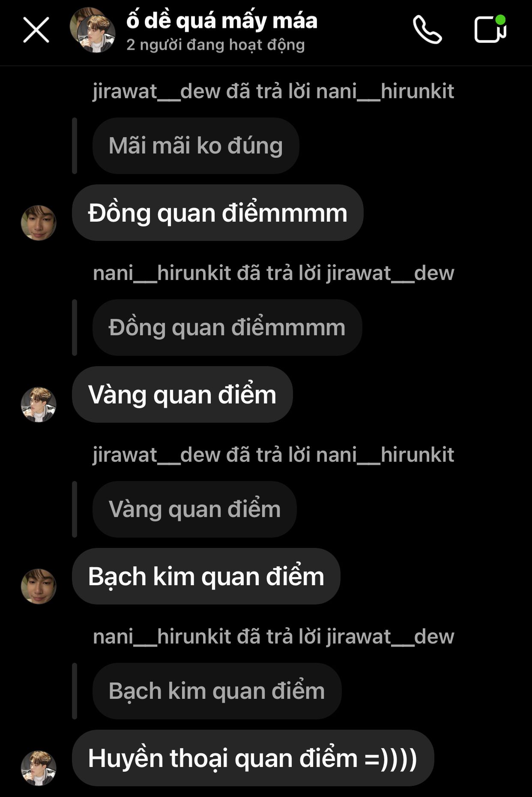Tap the quoted 'Vàng quan điểm' reply preview

pos(194,509)
